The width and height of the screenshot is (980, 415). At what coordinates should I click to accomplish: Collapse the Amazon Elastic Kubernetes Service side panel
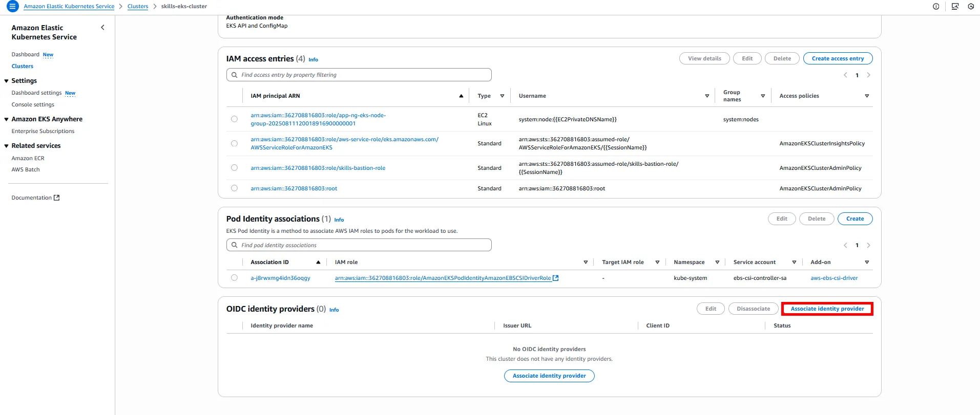[102, 28]
